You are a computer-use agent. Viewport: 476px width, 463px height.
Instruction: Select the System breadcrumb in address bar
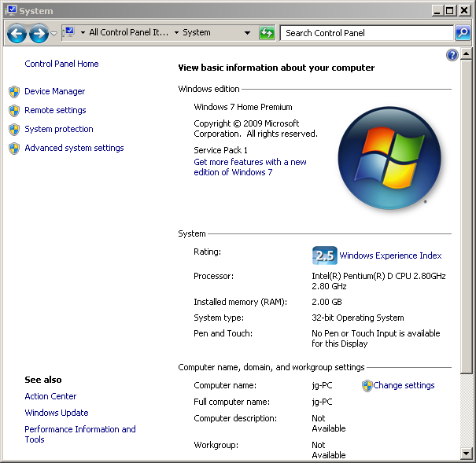pos(197,33)
